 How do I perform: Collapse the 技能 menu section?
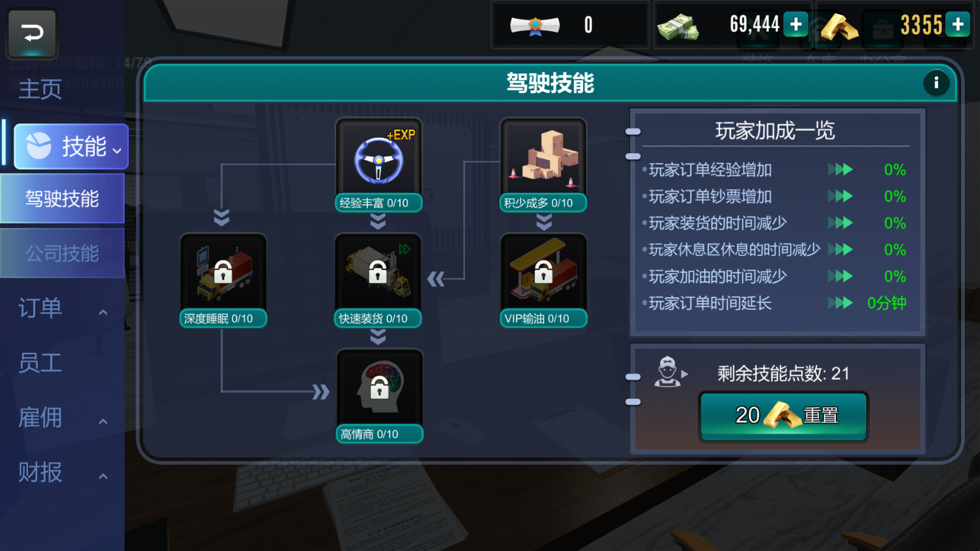point(71,147)
